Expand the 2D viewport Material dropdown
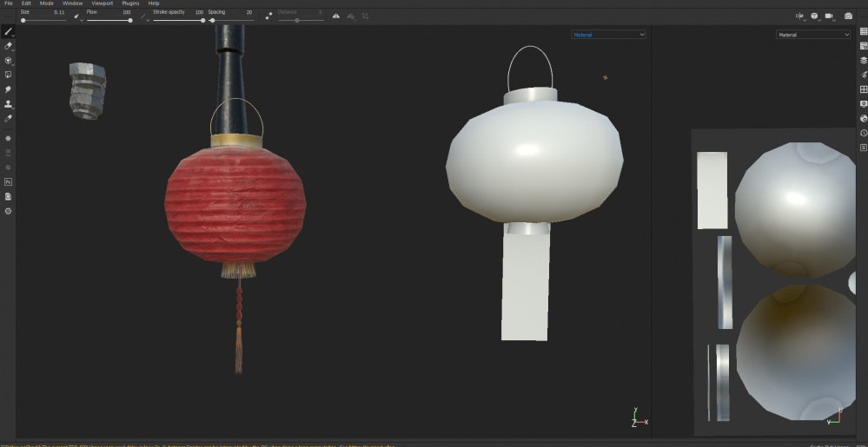This screenshot has width=868, height=447. [812, 35]
